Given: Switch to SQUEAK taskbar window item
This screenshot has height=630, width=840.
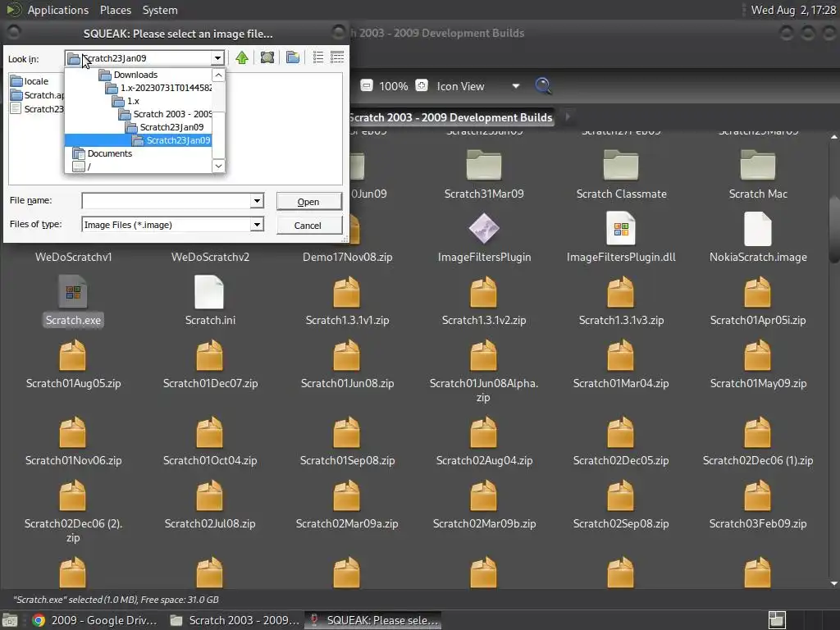Looking at the screenshot, I should click(x=374, y=620).
